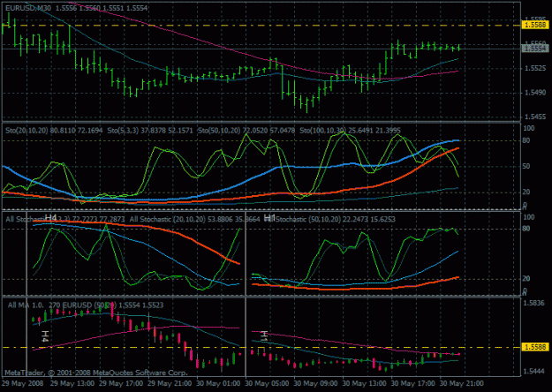Click the 30 May 01:00 time label
This screenshot has height=392, width=552.
tap(219, 383)
